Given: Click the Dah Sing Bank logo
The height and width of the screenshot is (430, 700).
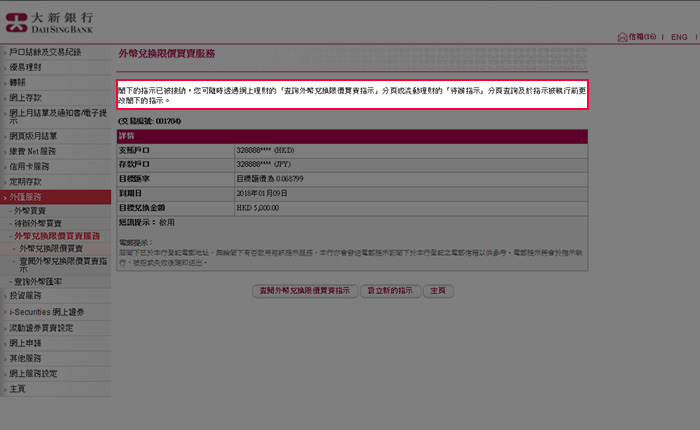Looking at the screenshot, I should coord(49,23).
